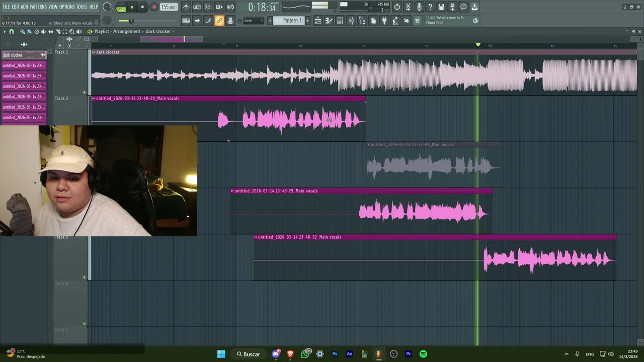The image size is (644, 362).
Task: Open the TOOLS menu
Action: click(82, 7)
